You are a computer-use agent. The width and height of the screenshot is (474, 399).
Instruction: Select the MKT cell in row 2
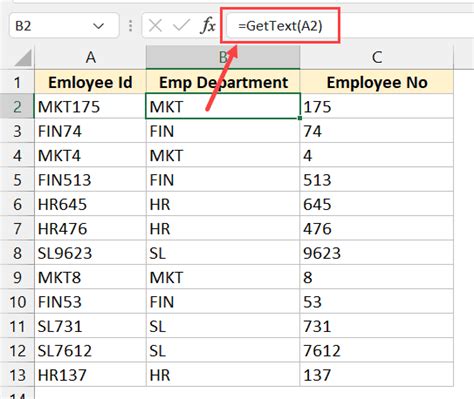pos(223,107)
